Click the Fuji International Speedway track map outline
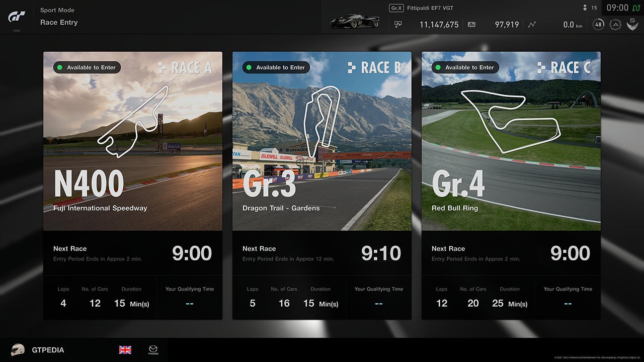 tap(133, 122)
